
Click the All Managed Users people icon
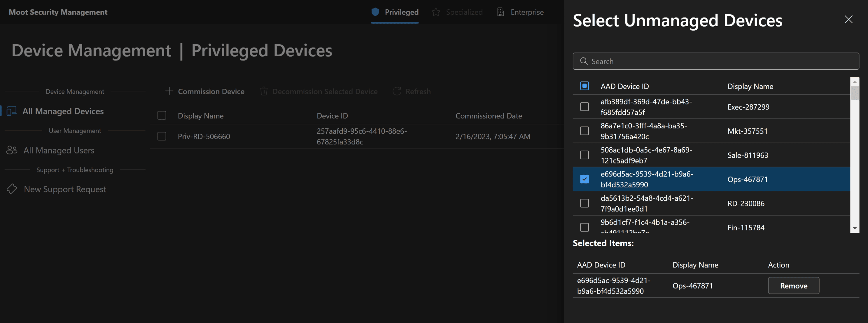coord(12,150)
